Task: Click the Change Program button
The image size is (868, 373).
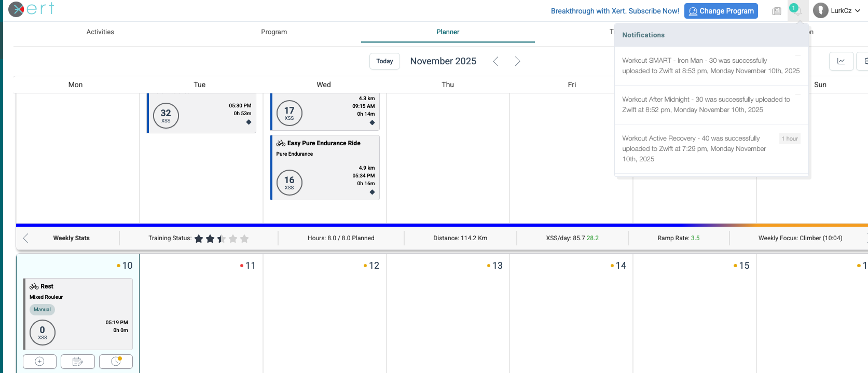Action: (721, 11)
